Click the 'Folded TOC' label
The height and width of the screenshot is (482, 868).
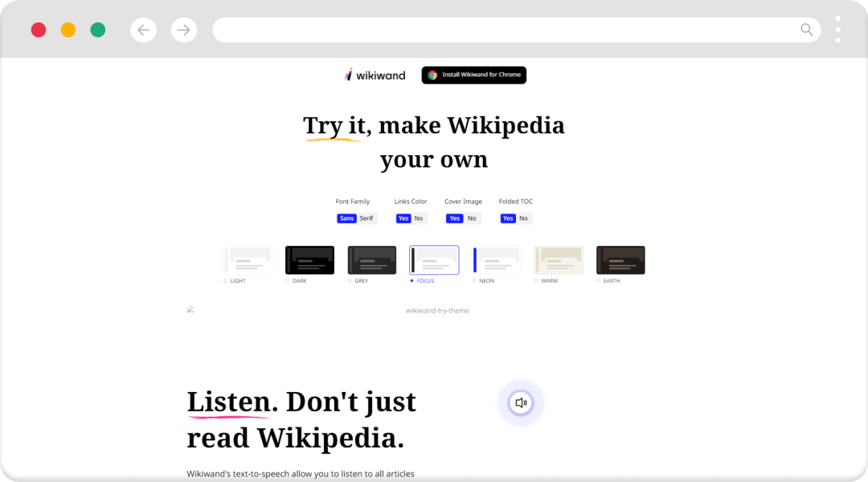point(516,202)
